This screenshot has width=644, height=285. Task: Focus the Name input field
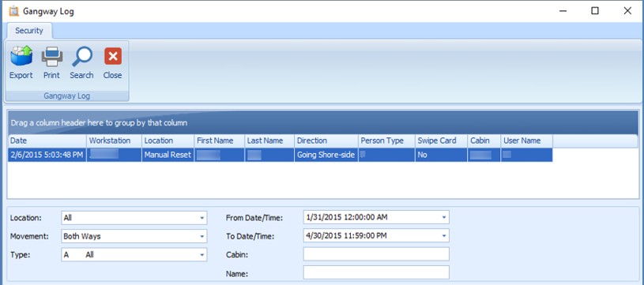coord(376,272)
